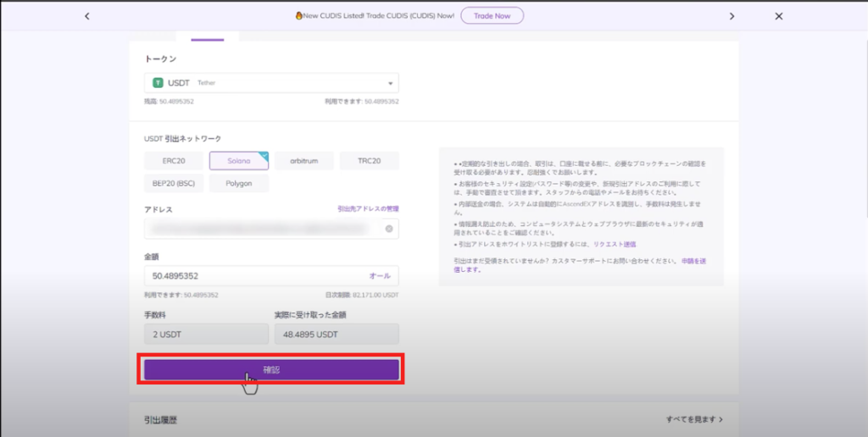
Task: Click the purple 確認 confirm button
Action: point(271,369)
